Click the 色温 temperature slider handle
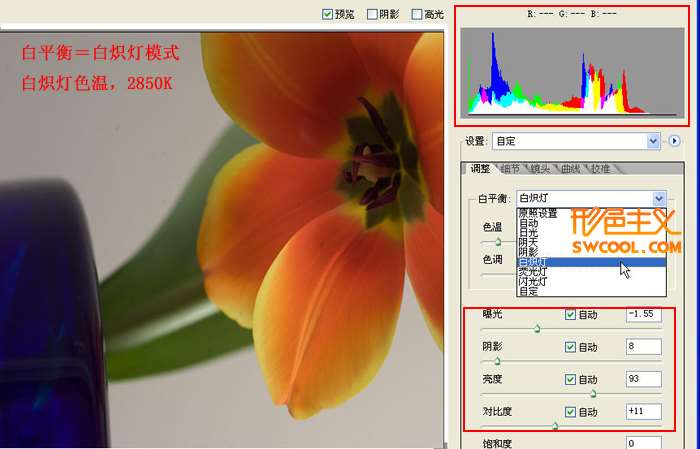 click(498, 242)
